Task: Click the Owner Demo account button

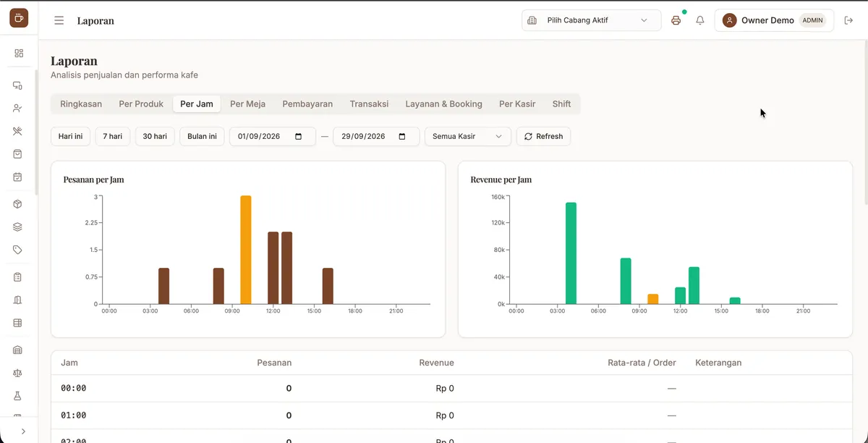Action: [774, 20]
